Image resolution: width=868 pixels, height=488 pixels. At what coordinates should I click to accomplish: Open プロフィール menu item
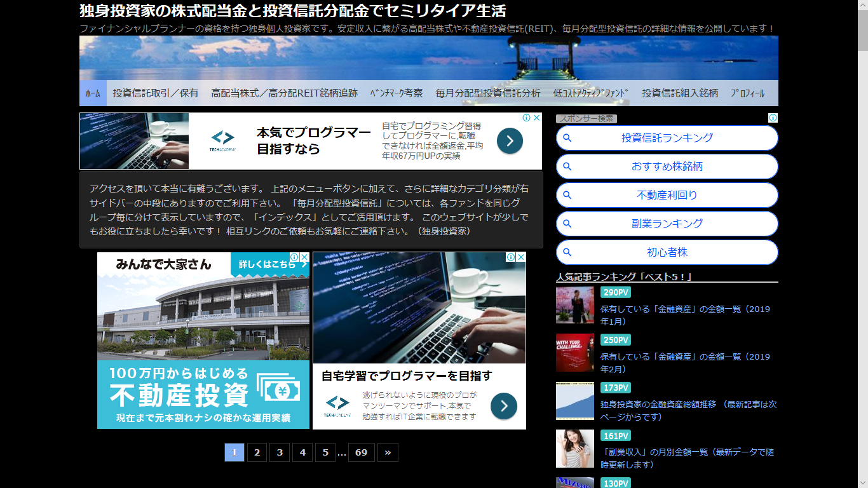click(748, 93)
